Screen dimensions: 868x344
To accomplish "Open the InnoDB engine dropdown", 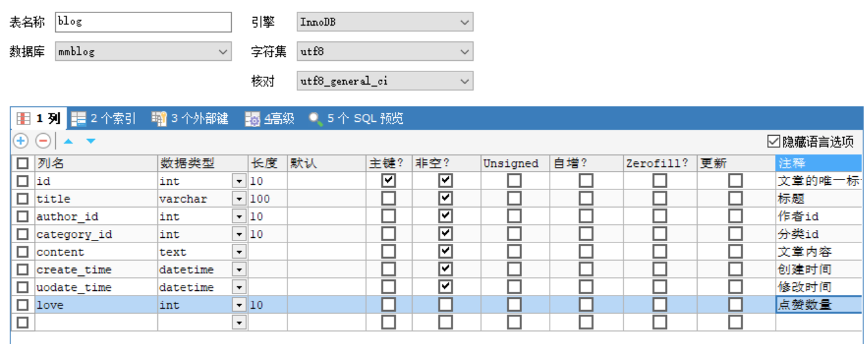I will [464, 22].
